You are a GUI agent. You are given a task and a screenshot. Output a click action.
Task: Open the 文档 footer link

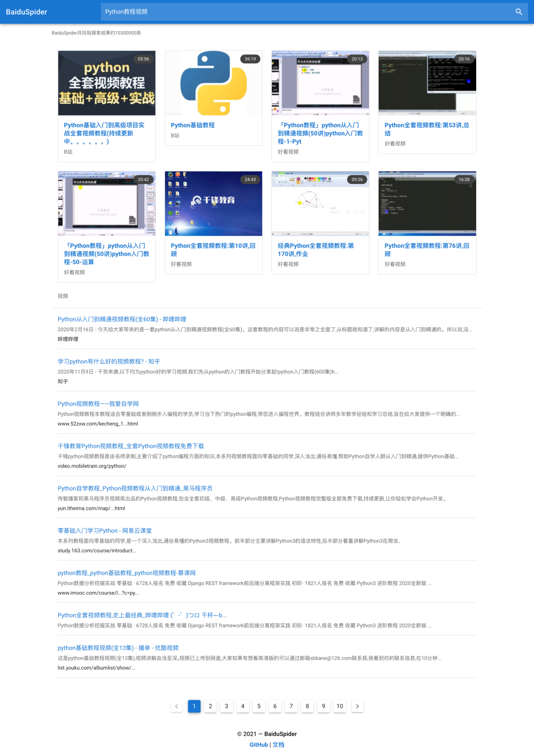click(278, 745)
